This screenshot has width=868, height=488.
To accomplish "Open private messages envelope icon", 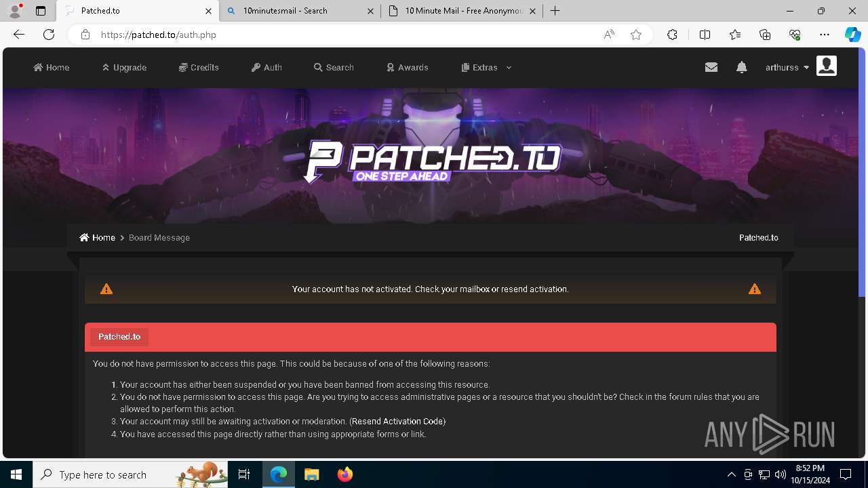I will click(x=711, y=67).
